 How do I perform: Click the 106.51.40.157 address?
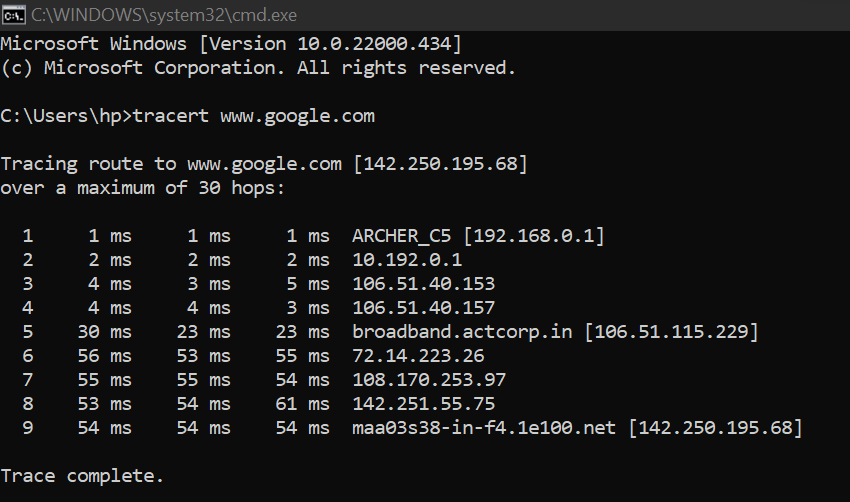coord(423,308)
